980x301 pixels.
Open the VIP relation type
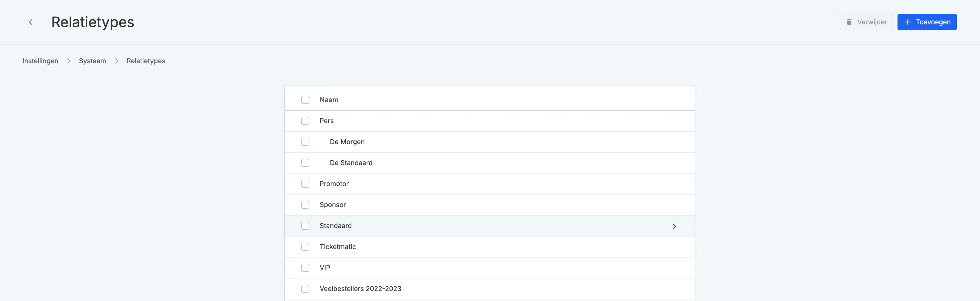pos(325,267)
